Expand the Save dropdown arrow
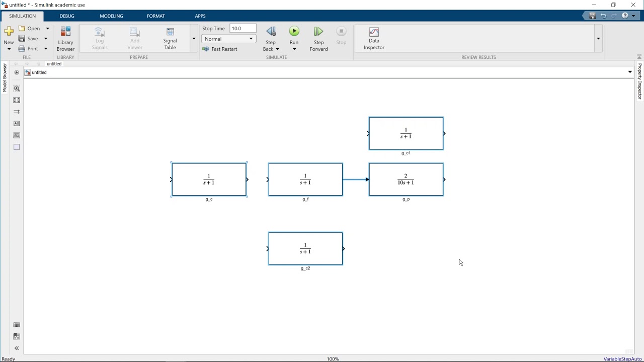Viewport: 644px width, 362px height. point(46,39)
